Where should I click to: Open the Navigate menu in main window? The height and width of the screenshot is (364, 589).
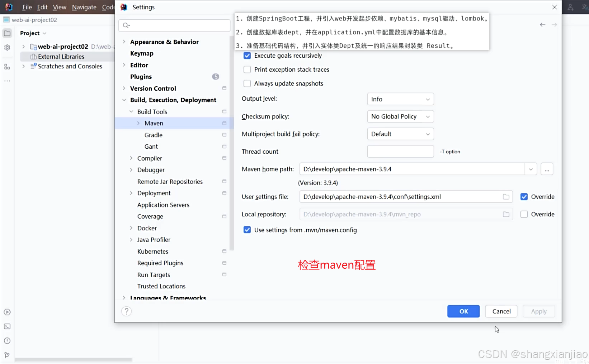click(x=84, y=7)
